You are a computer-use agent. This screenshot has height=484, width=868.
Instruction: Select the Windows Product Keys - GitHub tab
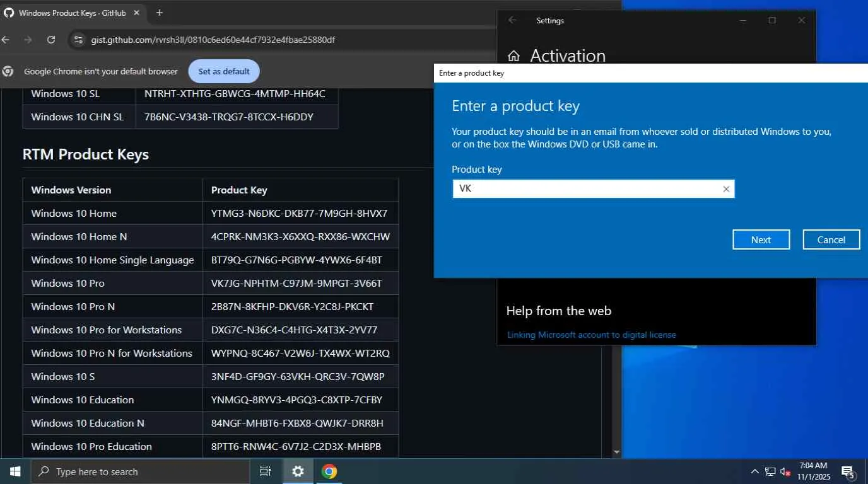[72, 13]
